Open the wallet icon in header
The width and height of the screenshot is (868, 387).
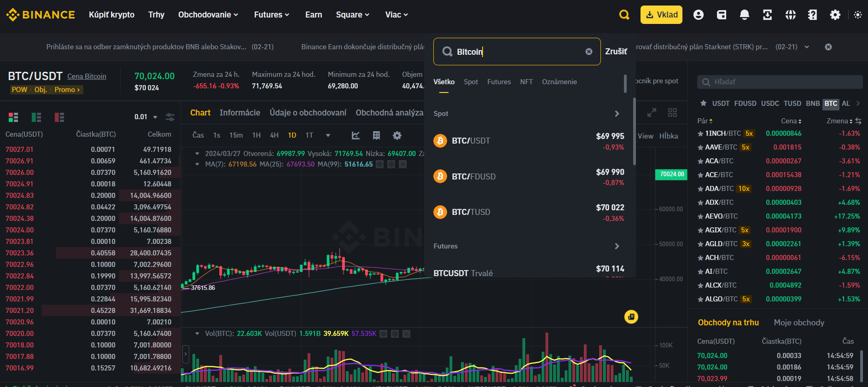point(722,15)
